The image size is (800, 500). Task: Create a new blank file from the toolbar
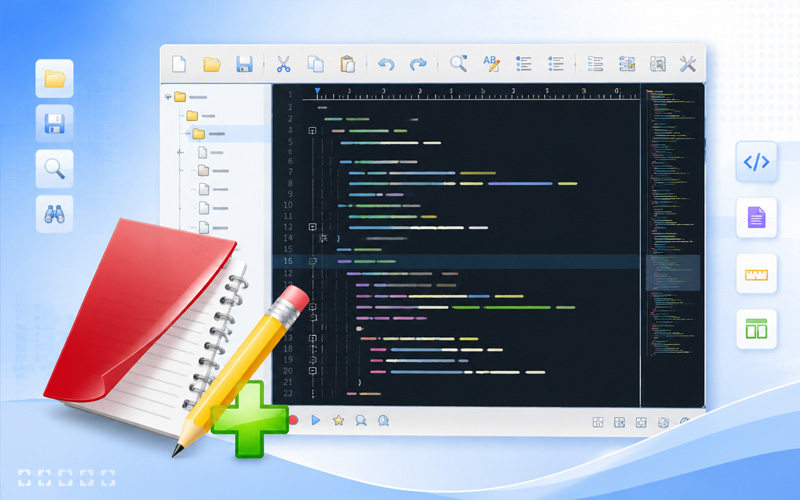coord(179,64)
